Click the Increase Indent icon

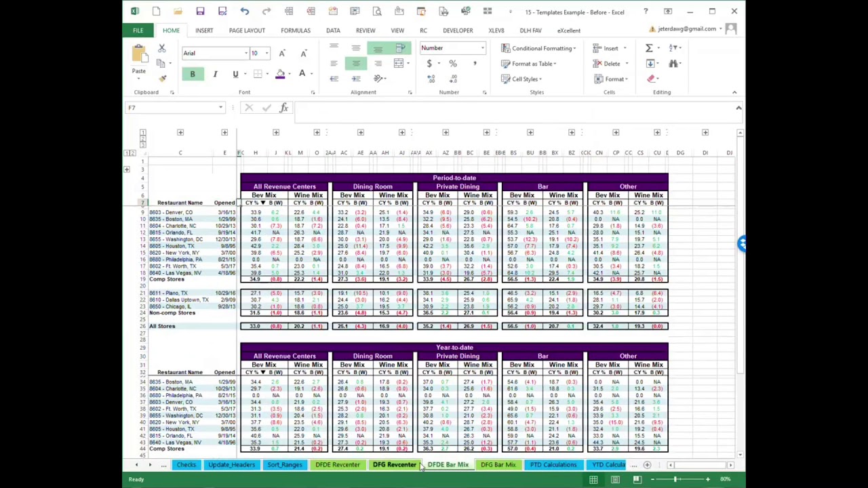(x=356, y=79)
